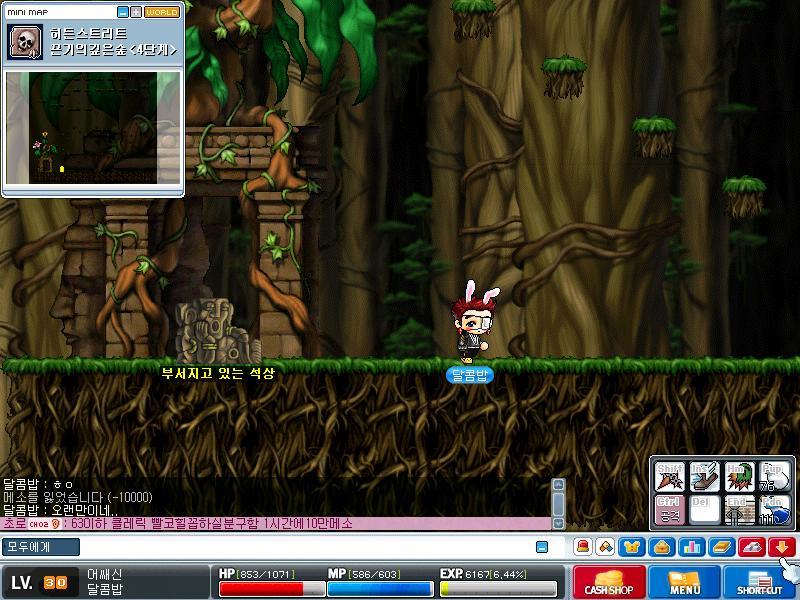Click the orange-blue diamond megaphone icon
The image size is (800, 600).
pos(606,547)
